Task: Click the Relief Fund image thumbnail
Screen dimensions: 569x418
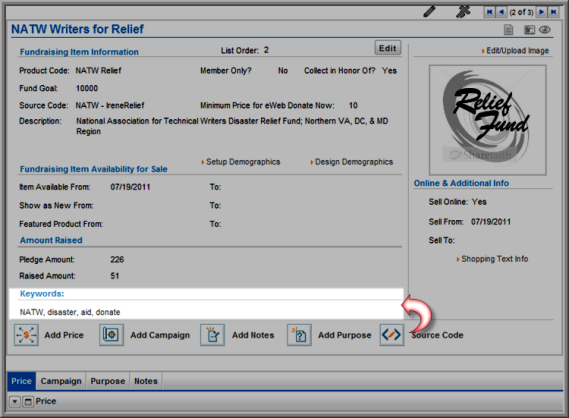Action: 487,120
